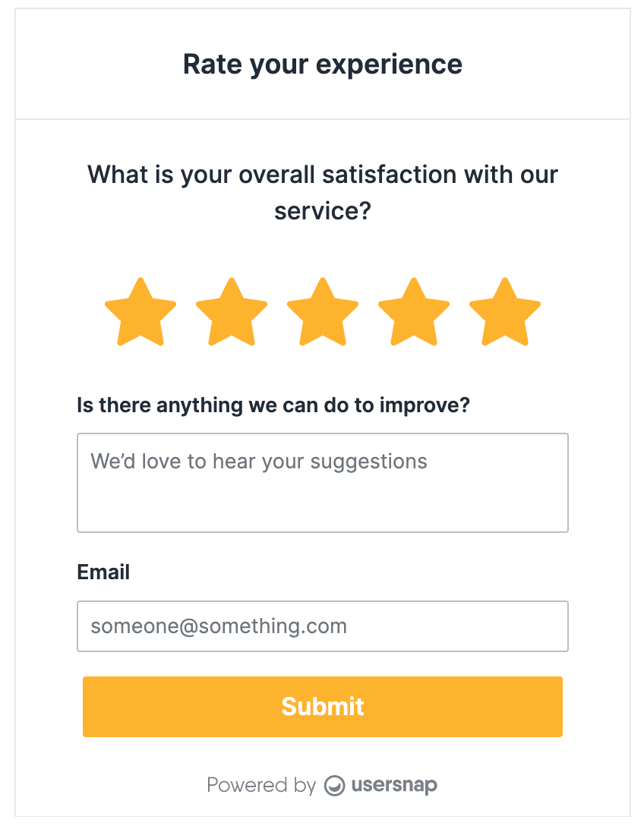Choose a middle star to rate three
This screenshot has width=644, height=829.
[322, 311]
